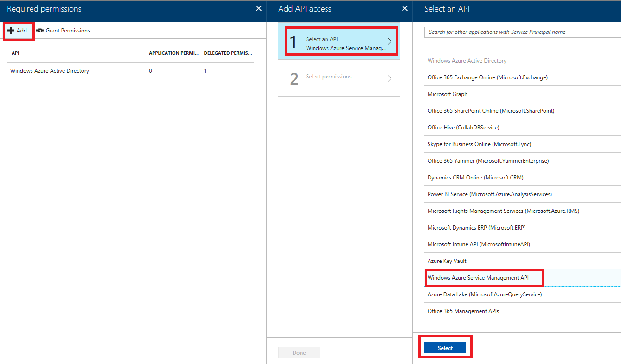Expand step 1 Select an API chevron
Viewport: 621px width, 364px height.
(390, 41)
